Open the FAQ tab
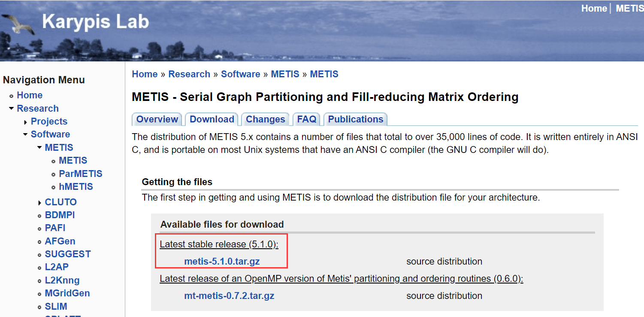The image size is (644, 317). click(306, 119)
